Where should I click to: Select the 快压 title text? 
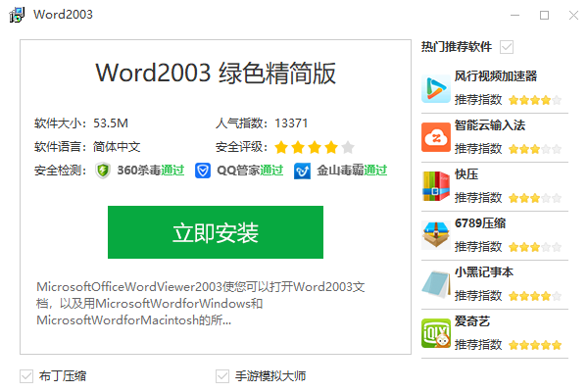(466, 174)
